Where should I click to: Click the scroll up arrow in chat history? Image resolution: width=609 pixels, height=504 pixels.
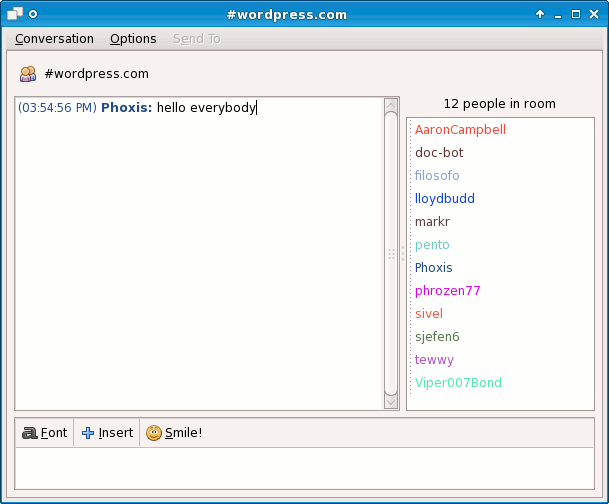coord(391,104)
